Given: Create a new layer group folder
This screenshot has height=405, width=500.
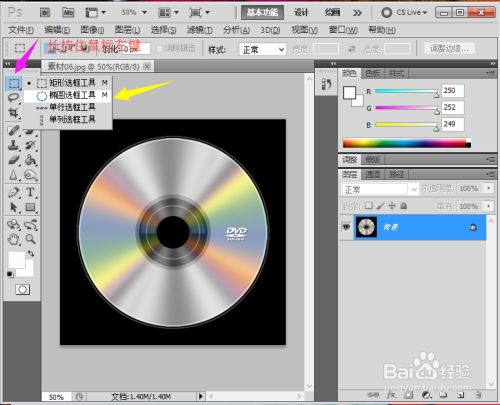Looking at the screenshot, I should [x=443, y=395].
